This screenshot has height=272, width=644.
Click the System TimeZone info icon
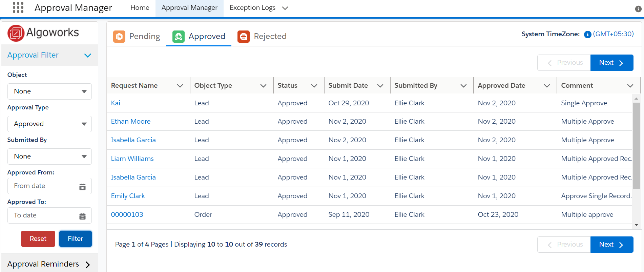tap(587, 35)
